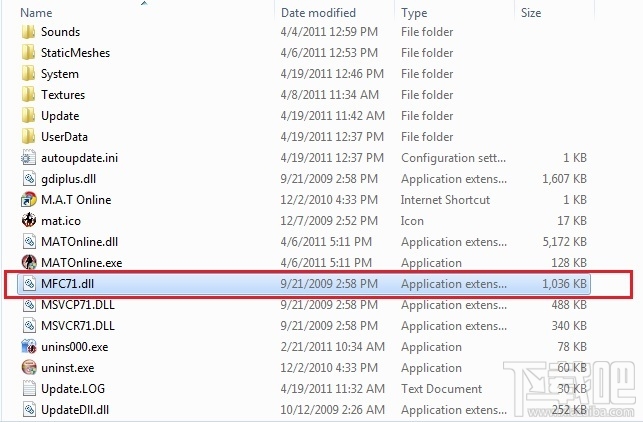Click the MSVCP71.DLL file icon

29,305
